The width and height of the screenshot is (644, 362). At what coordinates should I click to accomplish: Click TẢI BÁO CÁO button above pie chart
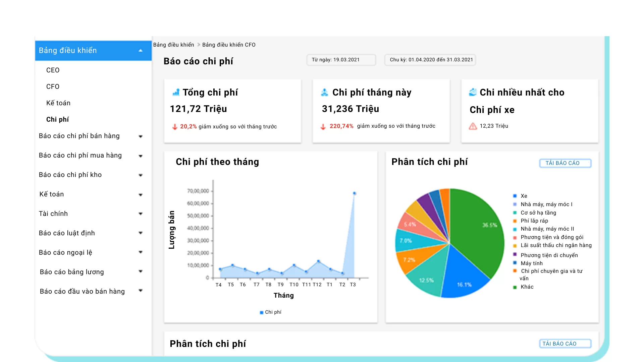coord(565,163)
